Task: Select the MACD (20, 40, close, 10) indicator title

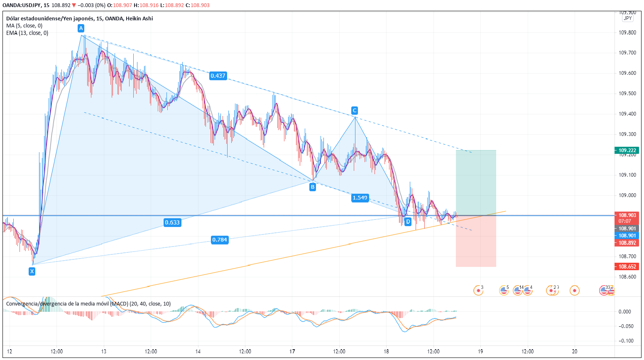Action: coord(88,304)
